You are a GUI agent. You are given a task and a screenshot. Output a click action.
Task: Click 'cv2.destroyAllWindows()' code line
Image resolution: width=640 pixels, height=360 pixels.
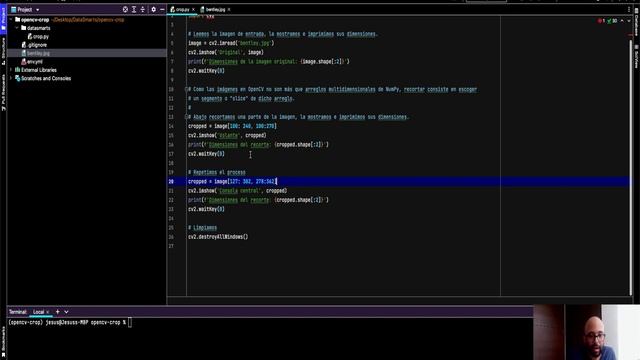click(x=218, y=237)
